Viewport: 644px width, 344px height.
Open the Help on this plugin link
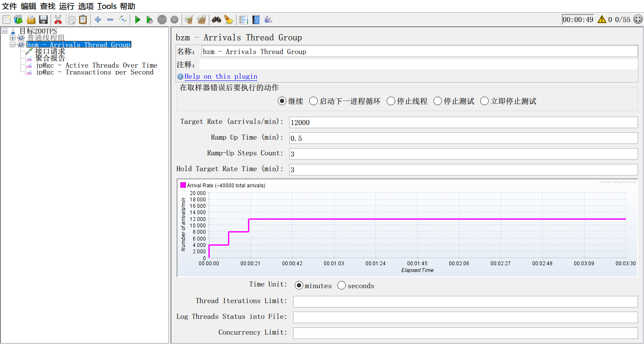tap(220, 77)
